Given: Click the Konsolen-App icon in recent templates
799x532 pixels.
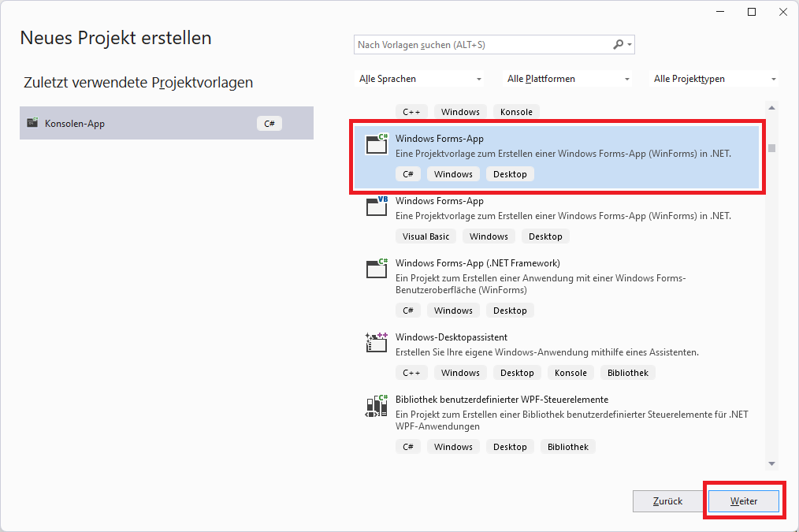Looking at the screenshot, I should tap(32, 122).
